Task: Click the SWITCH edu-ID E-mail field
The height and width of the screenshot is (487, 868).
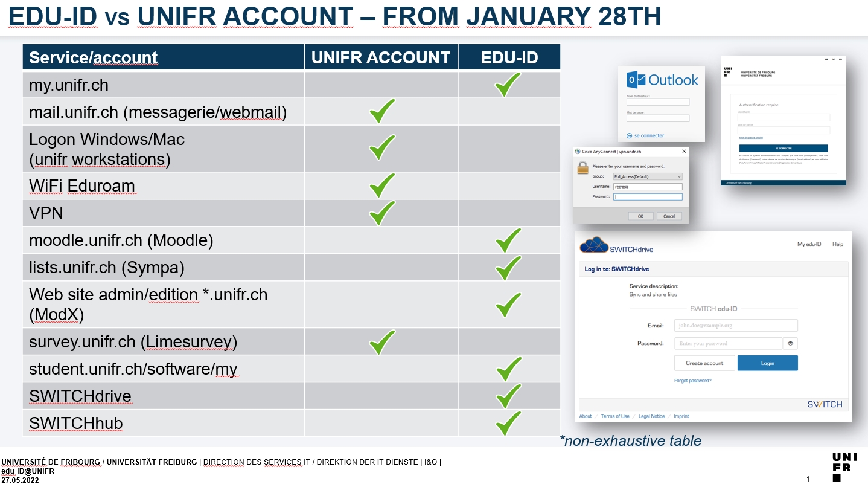Action: coord(736,325)
